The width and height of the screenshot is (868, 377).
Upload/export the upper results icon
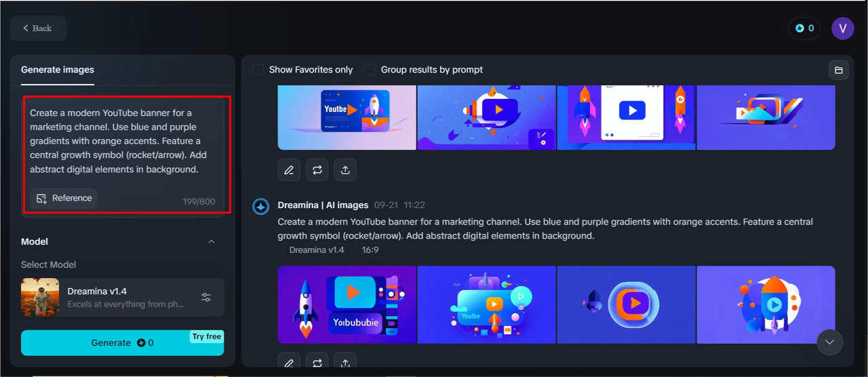point(345,170)
